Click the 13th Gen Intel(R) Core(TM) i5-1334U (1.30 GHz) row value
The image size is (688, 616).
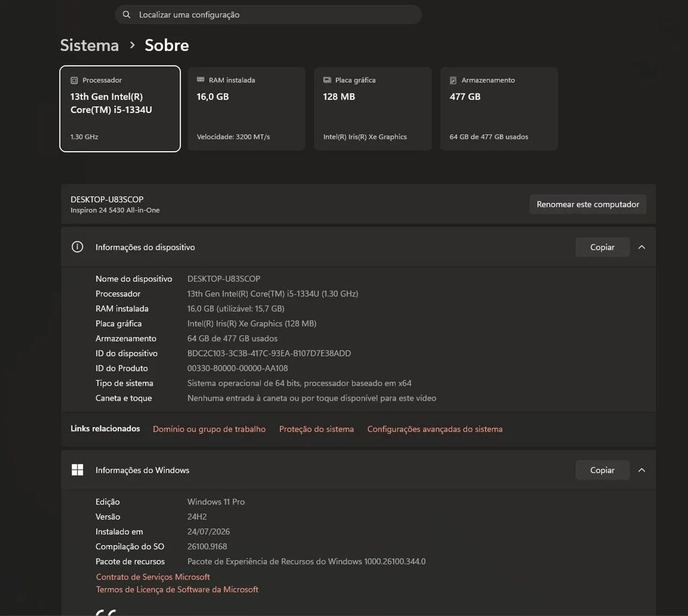pos(273,294)
